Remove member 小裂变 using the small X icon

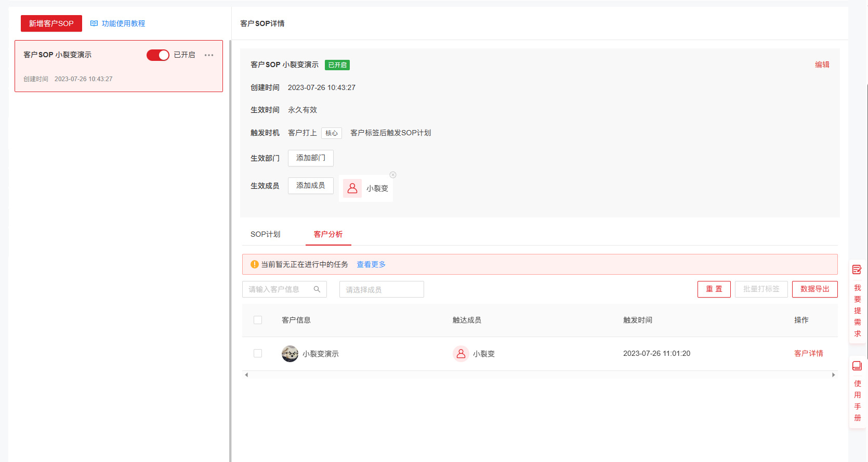[393, 175]
